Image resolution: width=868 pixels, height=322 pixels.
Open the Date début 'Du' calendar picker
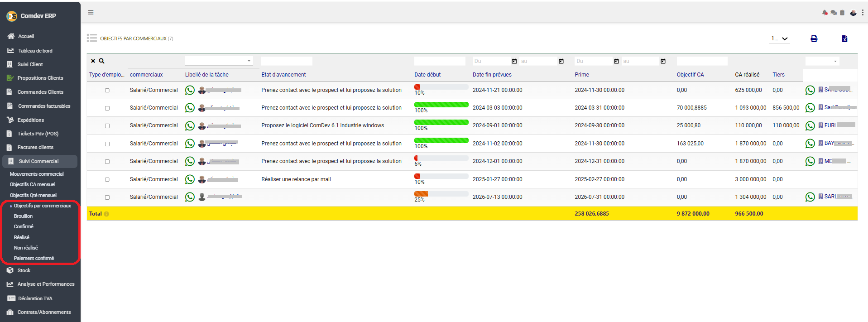tap(514, 61)
